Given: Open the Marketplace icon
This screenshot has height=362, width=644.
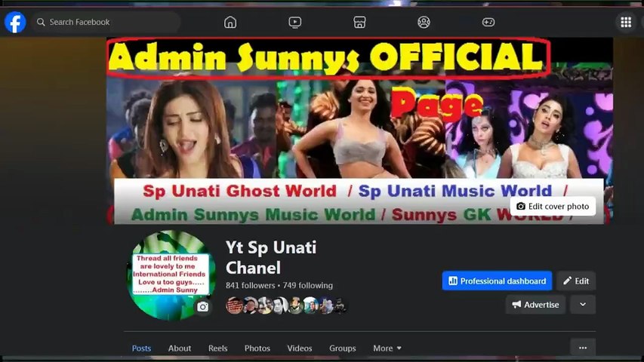Looking at the screenshot, I should point(359,22).
